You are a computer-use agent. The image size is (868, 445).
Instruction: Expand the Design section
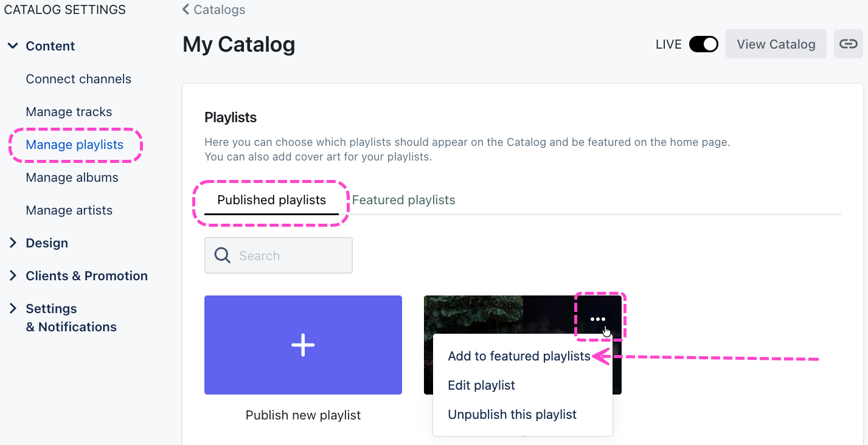tap(13, 243)
